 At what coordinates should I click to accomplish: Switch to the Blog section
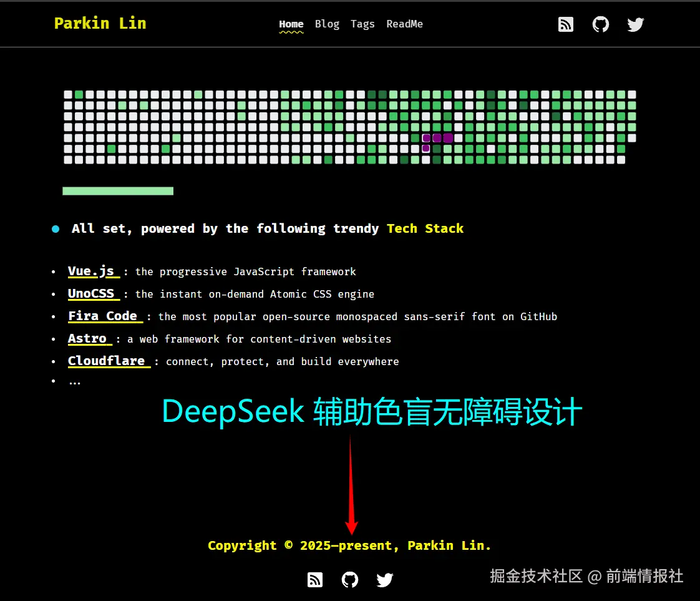(x=327, y=24)
